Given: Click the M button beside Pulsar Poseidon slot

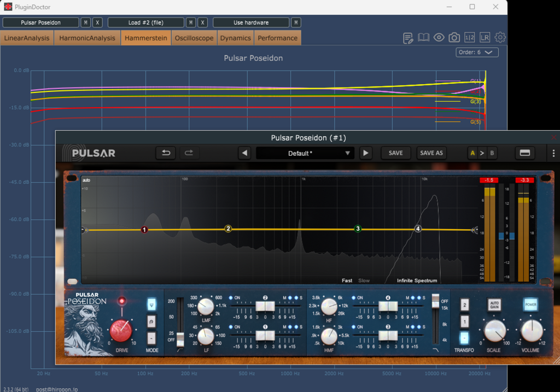Looking at the screenshot, I should 85,22.
